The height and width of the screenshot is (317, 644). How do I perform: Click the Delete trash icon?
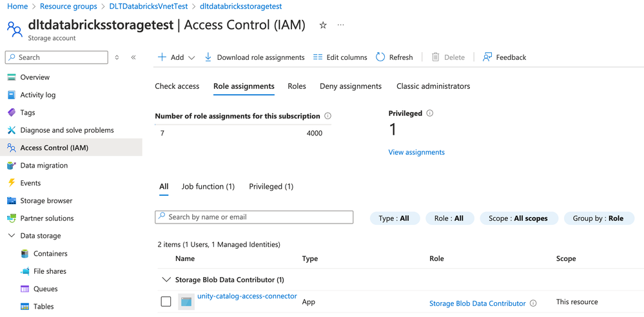tap(435, 57)
